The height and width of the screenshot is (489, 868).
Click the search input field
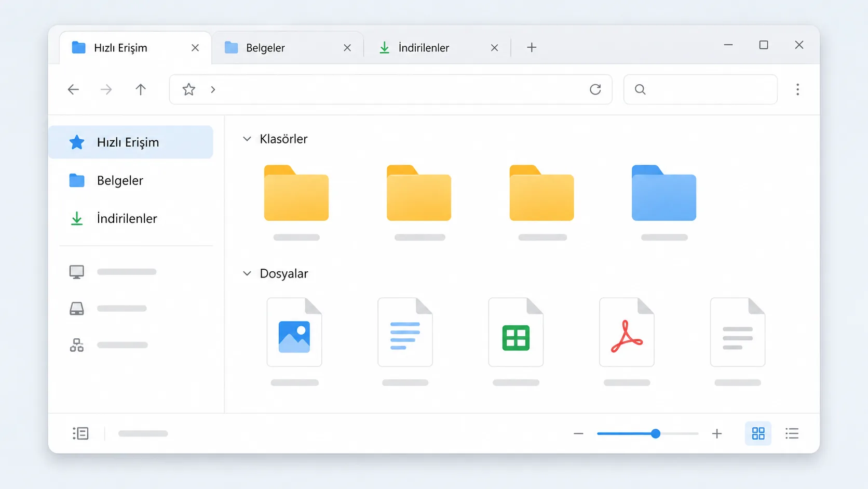pos(700,89)
